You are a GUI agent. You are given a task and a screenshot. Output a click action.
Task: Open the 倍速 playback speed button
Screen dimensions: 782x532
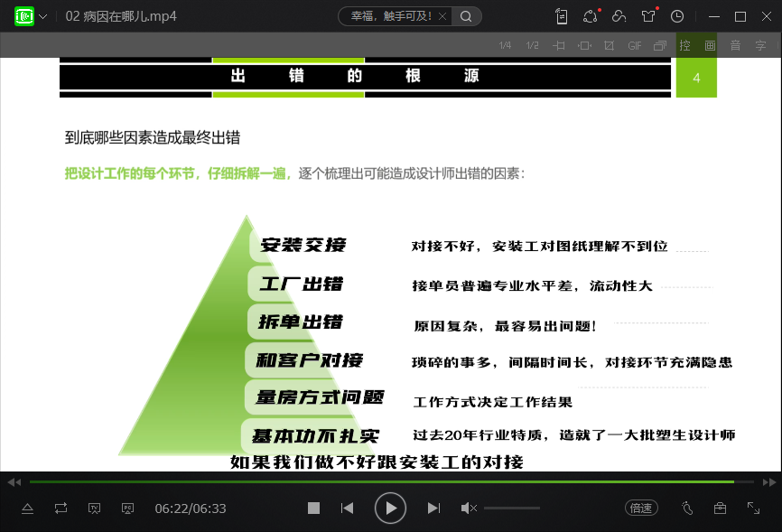pos(641,508)
